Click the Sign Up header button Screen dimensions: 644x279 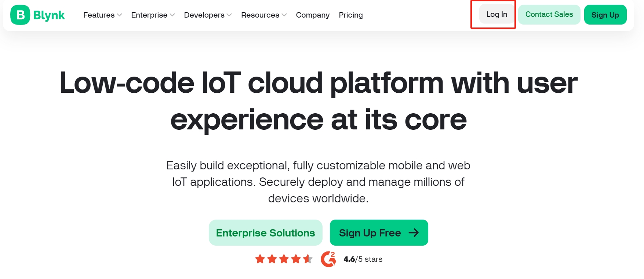coord(605,15)
